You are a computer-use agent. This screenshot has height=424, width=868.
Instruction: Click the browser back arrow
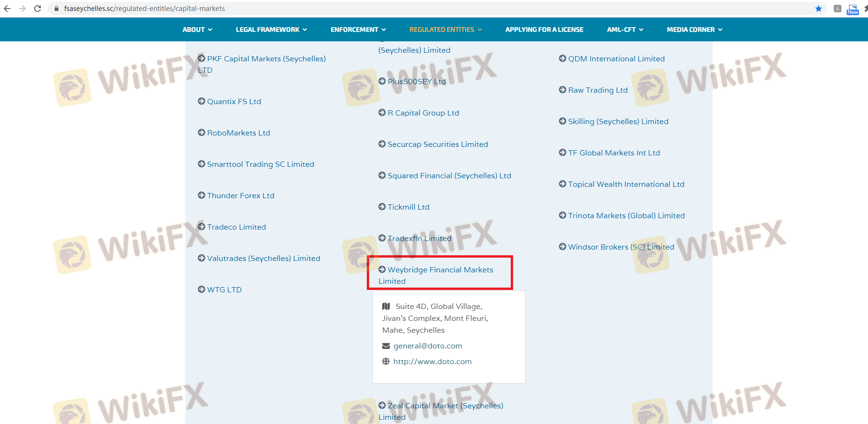click(x=7, y=9)
